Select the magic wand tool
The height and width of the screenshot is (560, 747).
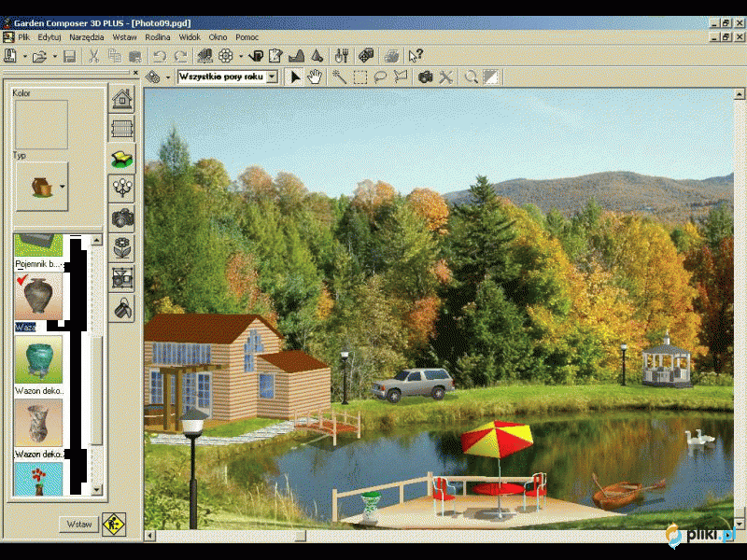pos(339,77)
